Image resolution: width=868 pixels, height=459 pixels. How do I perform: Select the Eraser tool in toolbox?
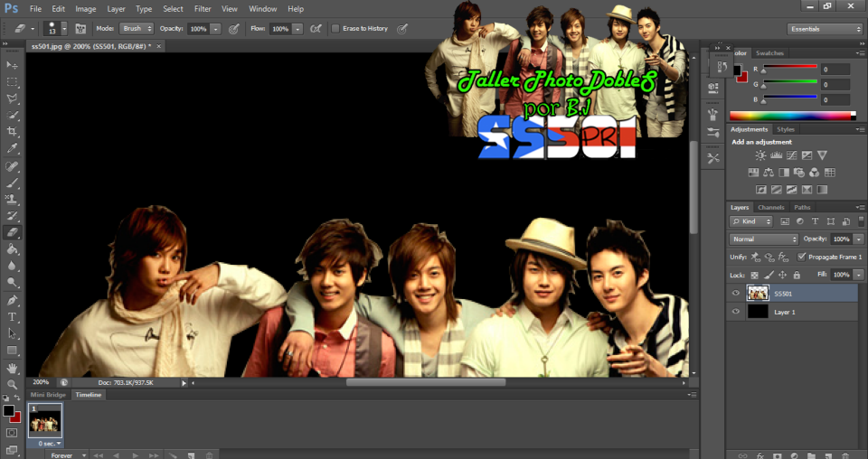pyautogui.click(x=12, y=232)
